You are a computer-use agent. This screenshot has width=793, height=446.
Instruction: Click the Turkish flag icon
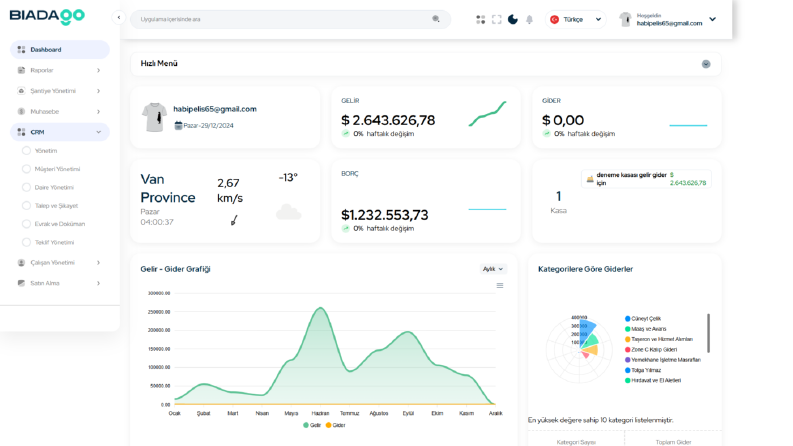pos(554,19)
